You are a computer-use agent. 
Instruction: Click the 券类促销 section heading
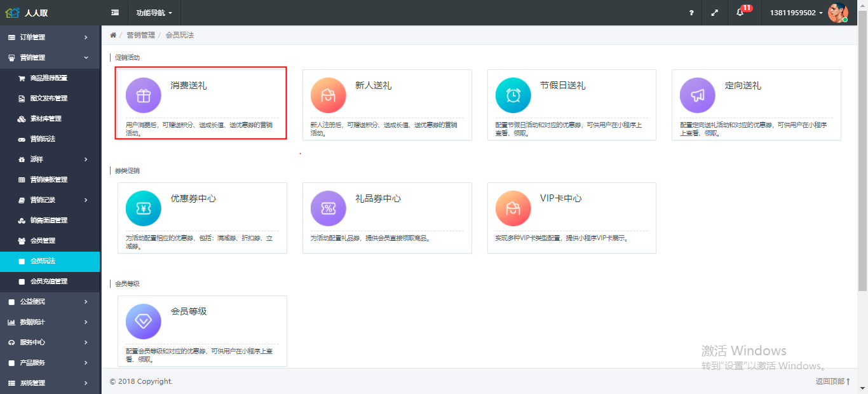pyautogui.click(x=127, y=170)
